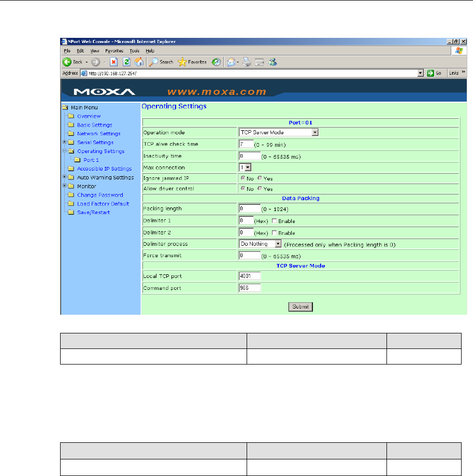Open the Port 1 tree link
The image size is (473, 476).
tap(91, 160)
